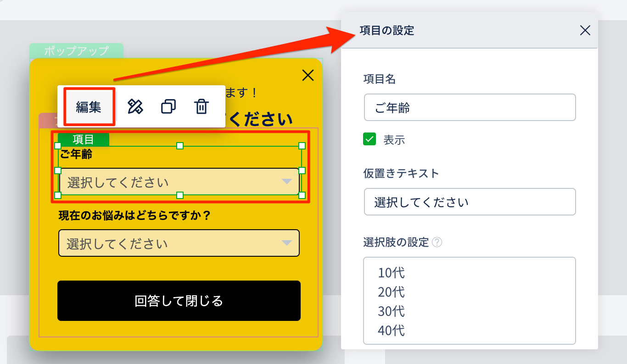
Task: Open the ご年齢 select box
Action: (179, 182)
